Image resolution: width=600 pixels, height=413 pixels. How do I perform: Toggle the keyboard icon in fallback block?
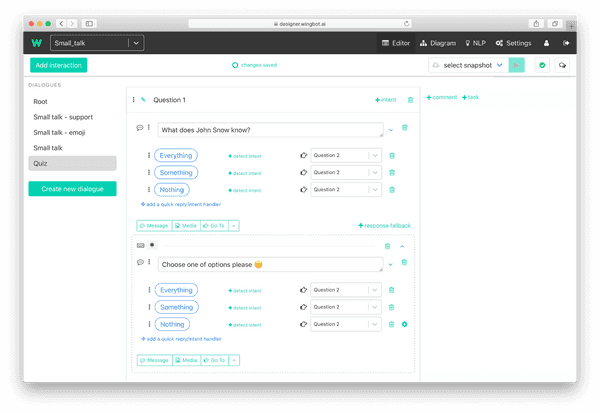[x=140, y=245]
